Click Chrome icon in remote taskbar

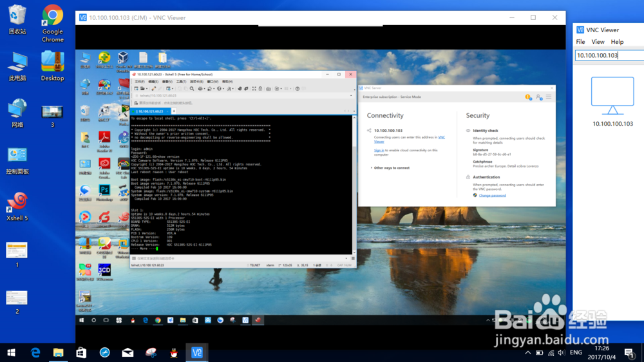[x=158, y=320]
